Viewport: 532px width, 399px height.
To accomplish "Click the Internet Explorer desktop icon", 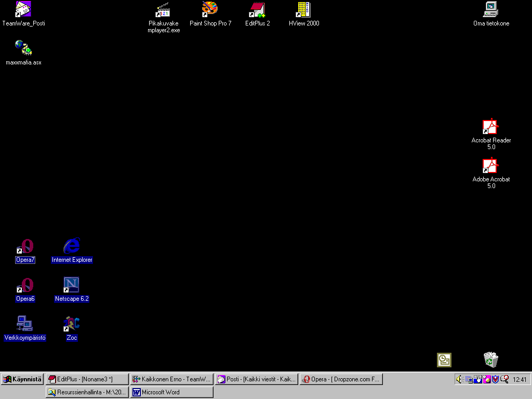I will pos(72,246).
